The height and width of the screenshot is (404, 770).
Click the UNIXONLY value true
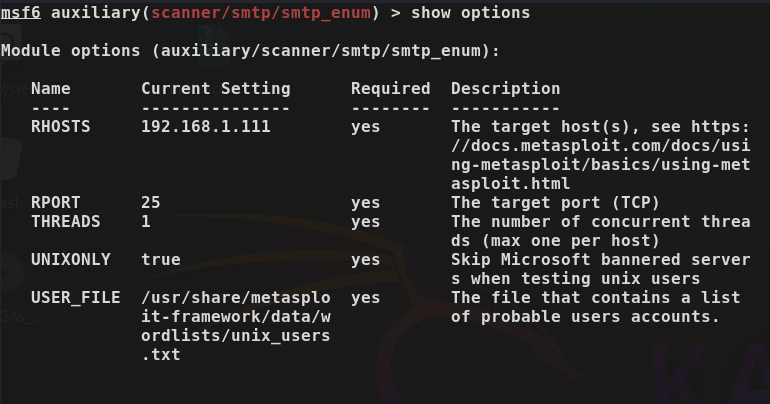(x=161, y=259)
